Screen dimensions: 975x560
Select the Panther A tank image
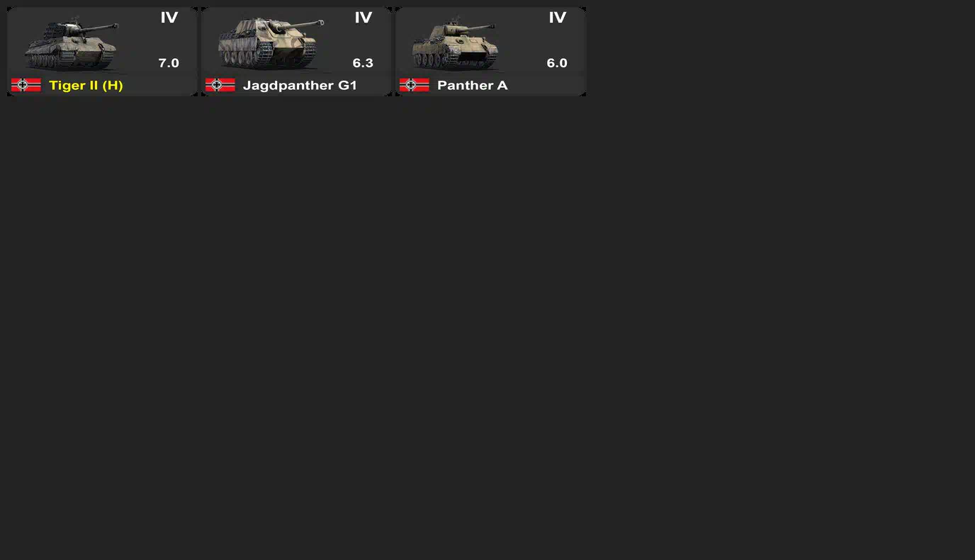(x=455, y=45)
